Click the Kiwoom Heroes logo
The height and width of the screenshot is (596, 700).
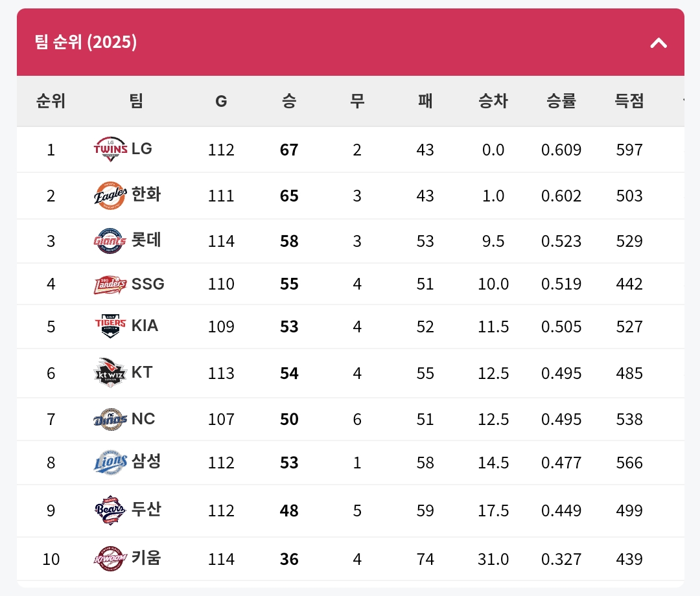tap(110, 558)
